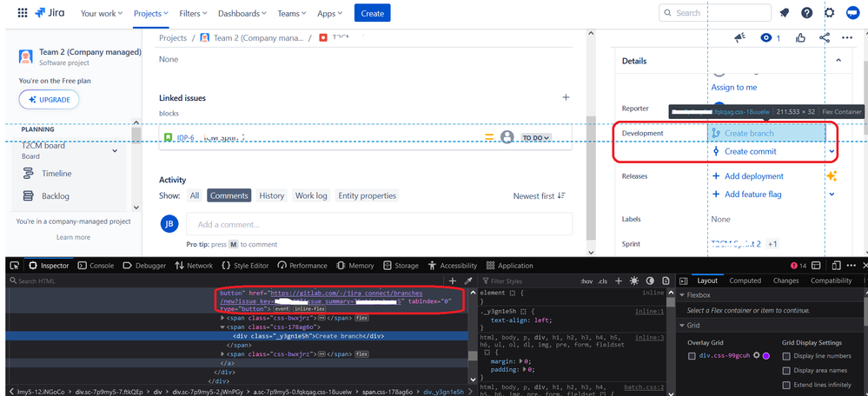Add a linked issue with plus icon
Viewport: 868px width, 396px height.
[x=566, y=97]
